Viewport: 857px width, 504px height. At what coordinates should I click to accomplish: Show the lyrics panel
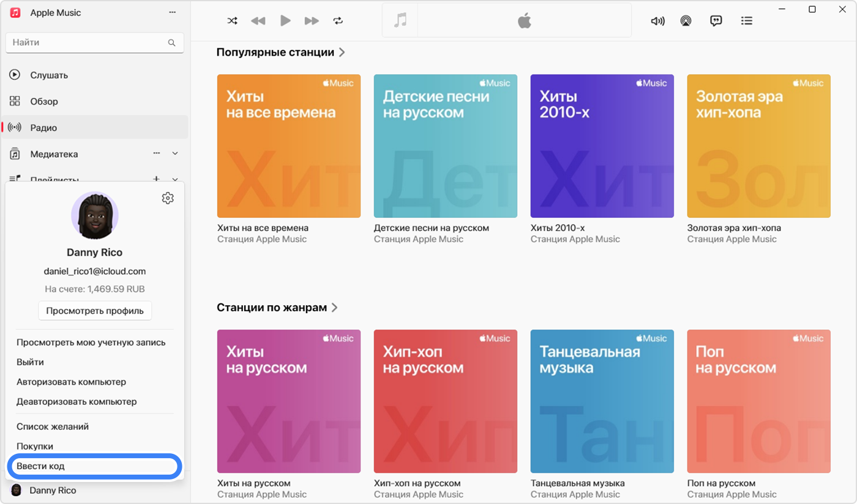(716, 21)
